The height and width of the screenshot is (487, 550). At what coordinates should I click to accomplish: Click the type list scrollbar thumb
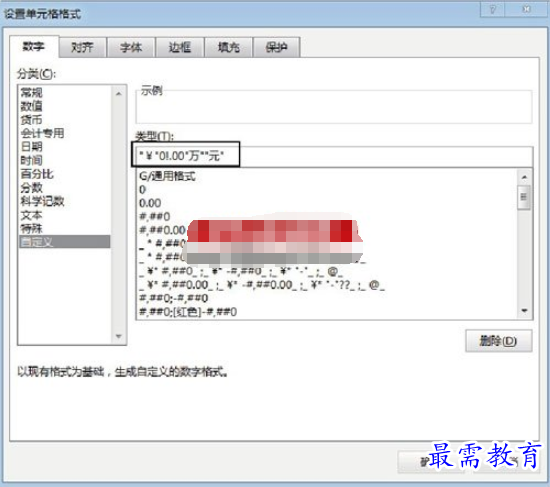coord(524,197)
